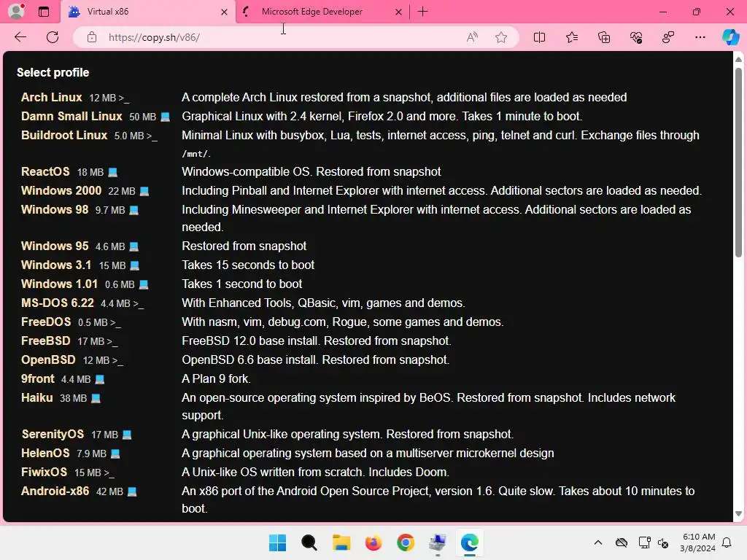Select the Buildroot Linux profile
This screenshot has width=747, height=560.
[x=64, y=135]
